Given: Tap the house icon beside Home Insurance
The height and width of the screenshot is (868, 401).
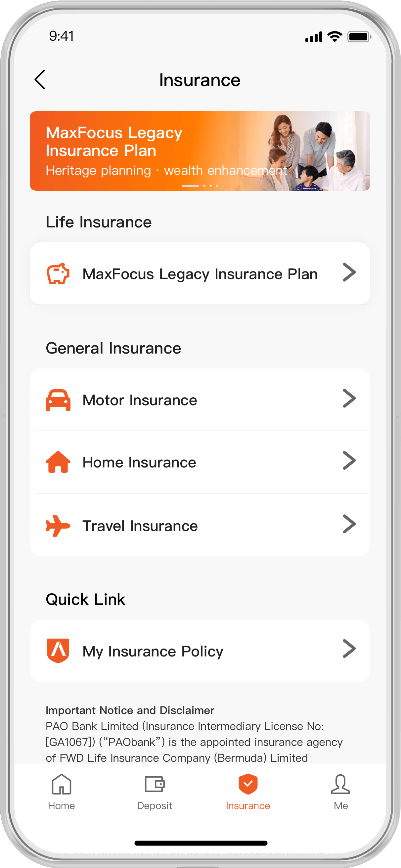Looking at the screenshot, I should coord(58,462).
